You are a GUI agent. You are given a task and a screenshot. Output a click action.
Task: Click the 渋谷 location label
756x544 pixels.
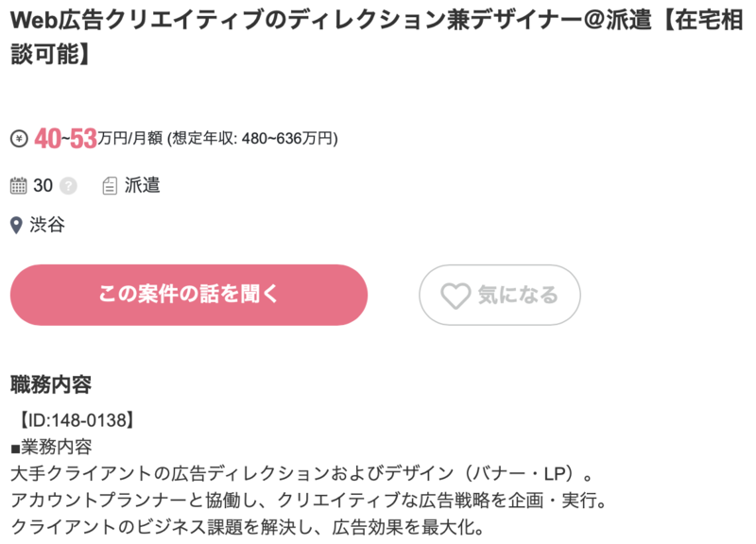47,226
